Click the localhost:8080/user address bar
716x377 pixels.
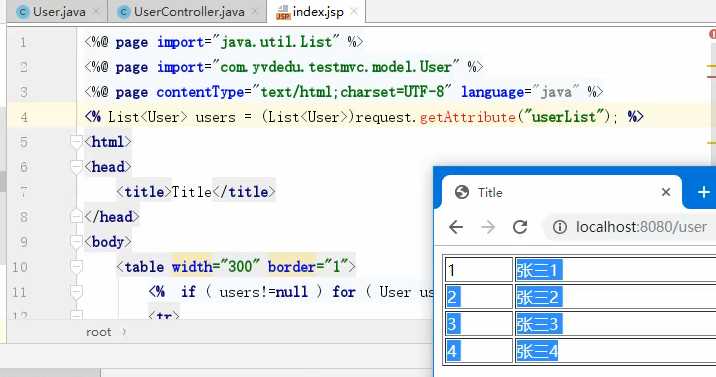tap(641, 227)
